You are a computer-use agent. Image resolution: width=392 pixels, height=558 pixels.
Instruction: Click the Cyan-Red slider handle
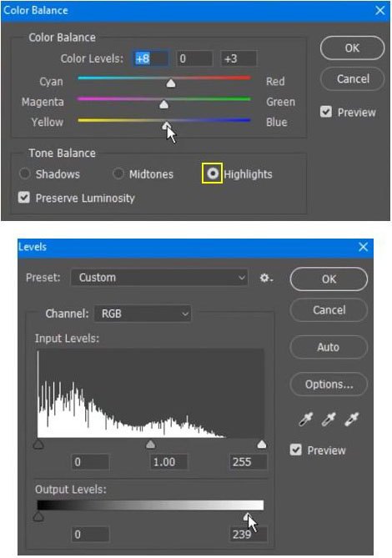(x=171, y=83)
